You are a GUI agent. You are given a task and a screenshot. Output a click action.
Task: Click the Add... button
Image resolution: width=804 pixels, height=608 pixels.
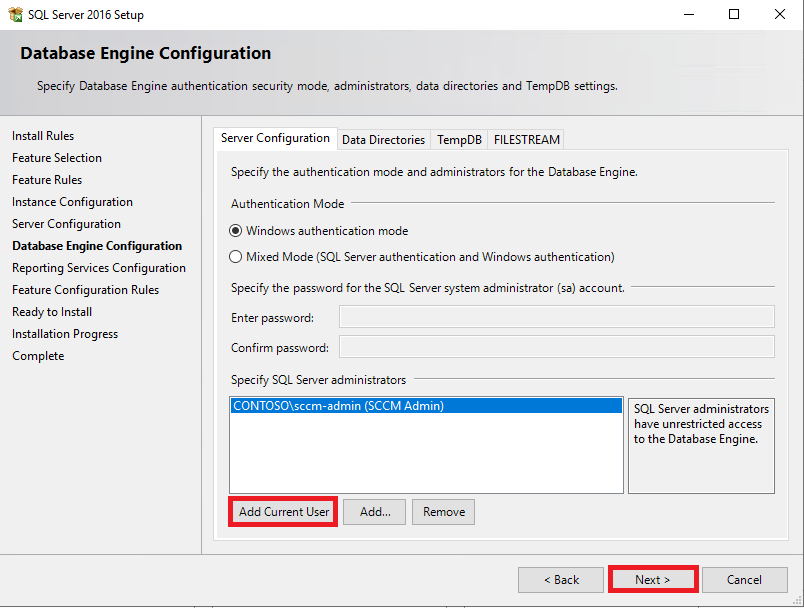pyautogui.click(x=375, y=512)
